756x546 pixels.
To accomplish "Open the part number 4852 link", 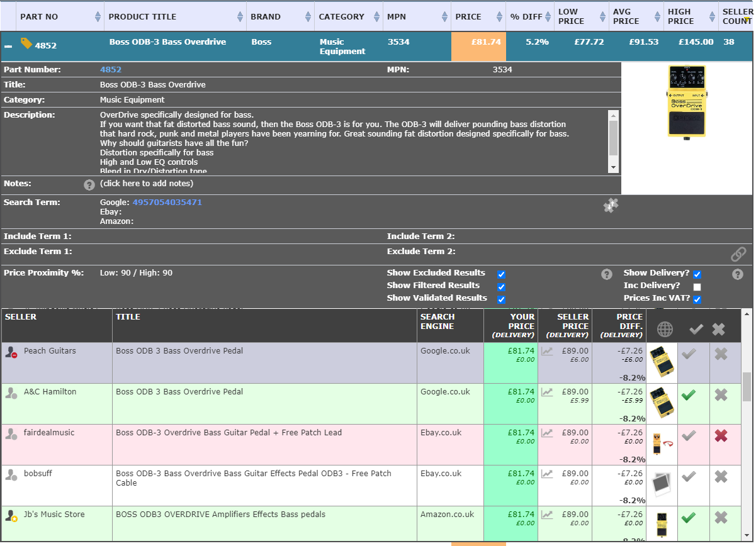I will 111,70.
